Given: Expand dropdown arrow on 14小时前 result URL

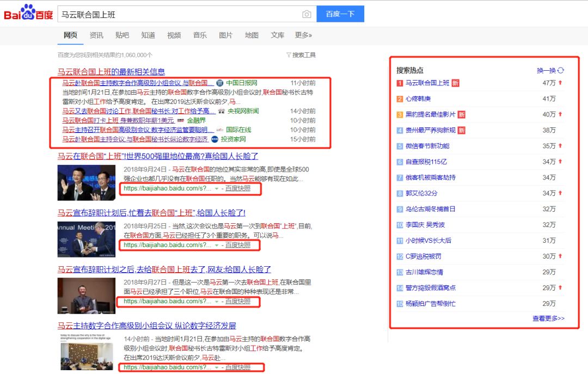Looking at the screenshot, I should (x=216, y=367).
